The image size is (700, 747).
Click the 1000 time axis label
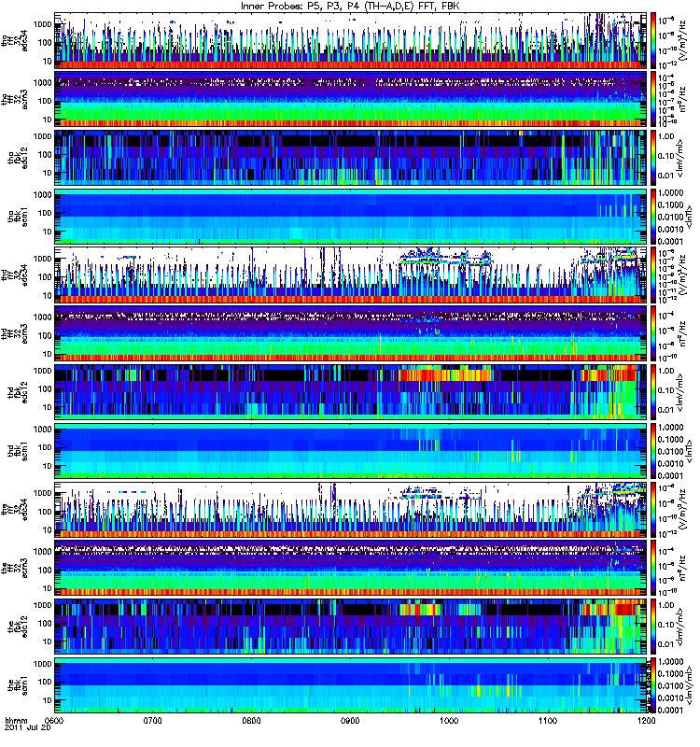(x=449, y=720)
